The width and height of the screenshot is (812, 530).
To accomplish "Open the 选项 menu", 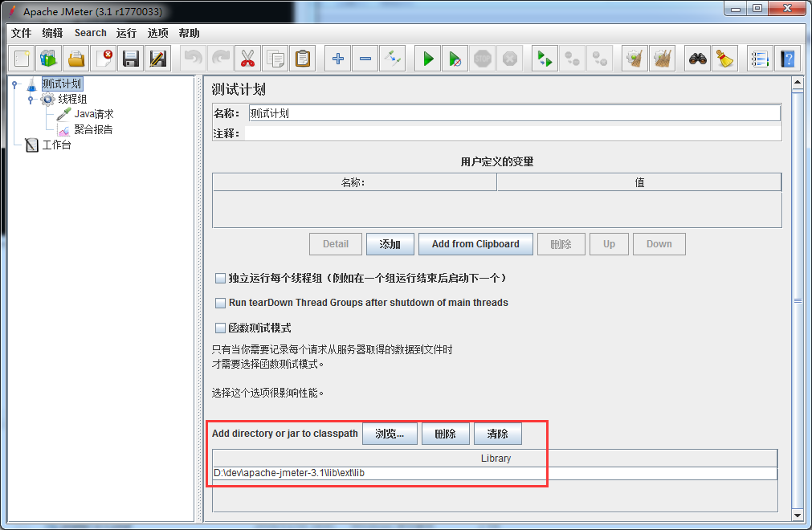I will (157, 33).
